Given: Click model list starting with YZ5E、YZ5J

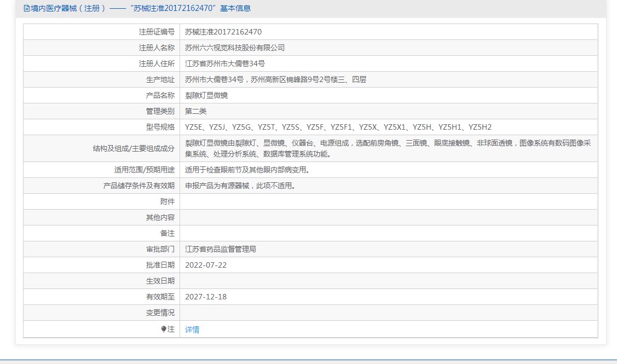Looking at the screenshot, I should [338, 127].
